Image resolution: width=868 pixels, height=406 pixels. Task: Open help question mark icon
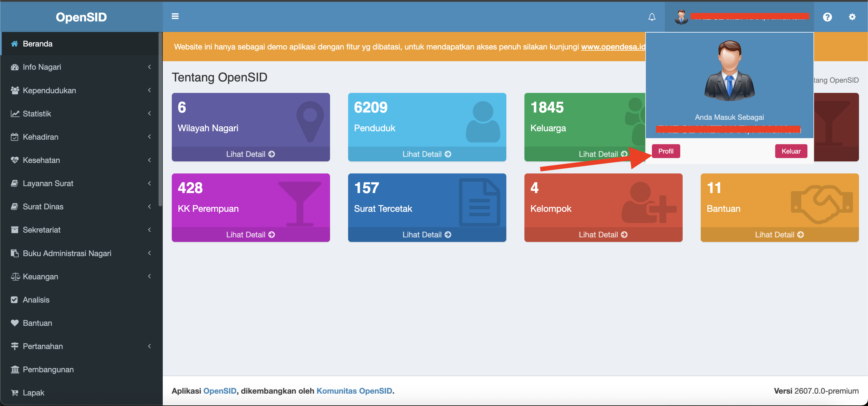pyautogui.click(x=827, y=17)
